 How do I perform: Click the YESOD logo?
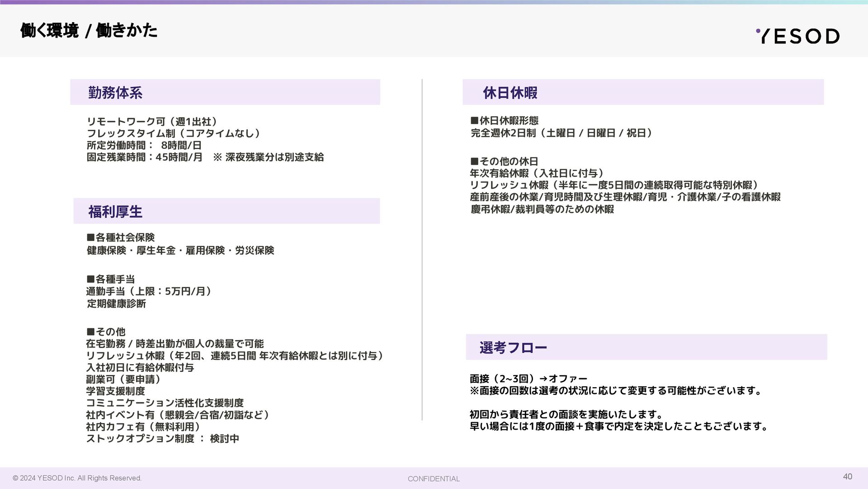coord(798,36)
